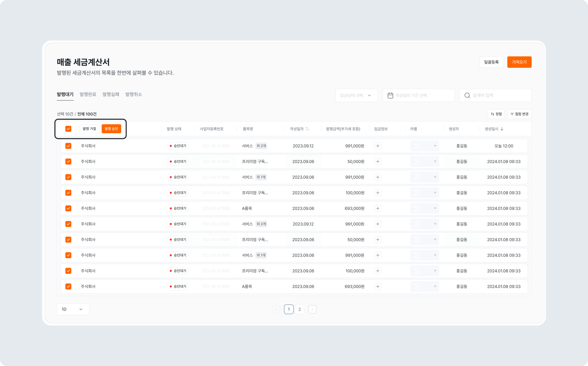Image resolution: width=588 pixels, height=366 pixels.
Task: Go to page 2
Action: coord(299,309)
